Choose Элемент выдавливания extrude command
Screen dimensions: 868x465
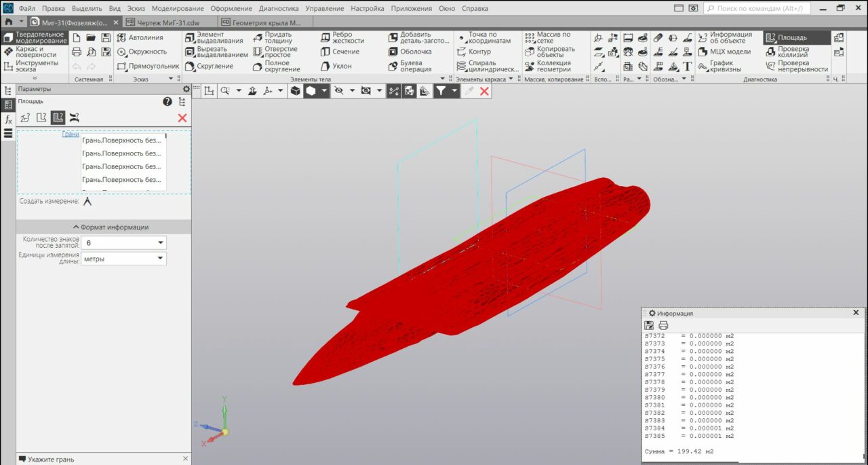(214, 37)
